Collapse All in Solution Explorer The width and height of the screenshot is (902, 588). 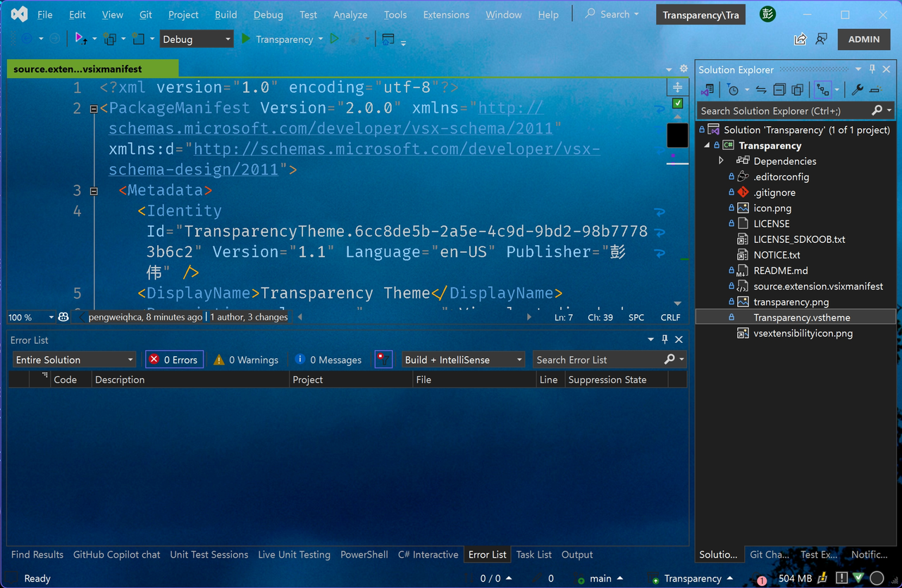click(x=779, y=89)
